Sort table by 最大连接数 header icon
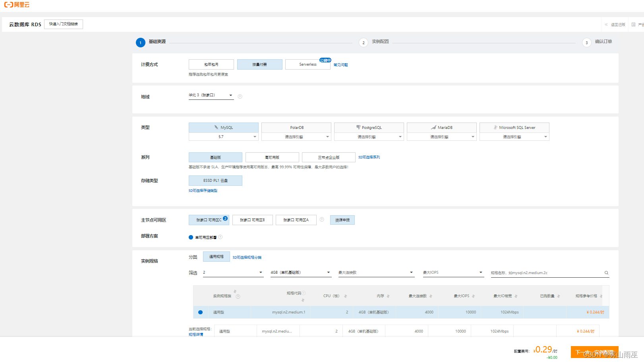The image size is (644, 362). tap(431, 296)
